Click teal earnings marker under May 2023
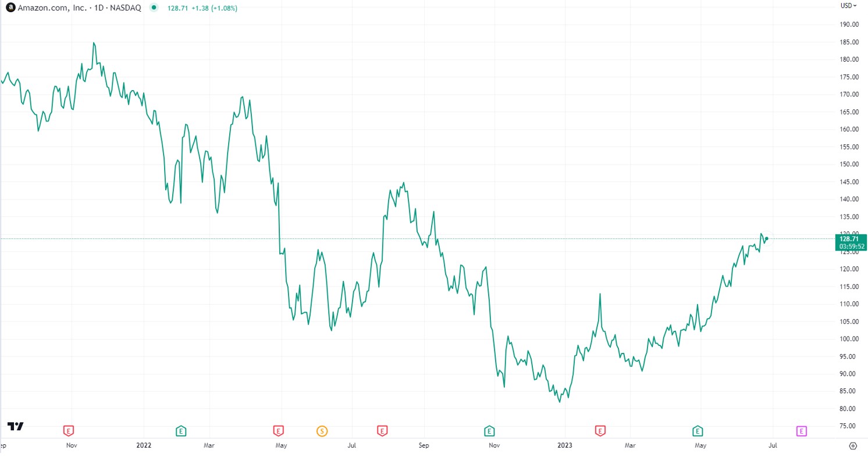This screenshot has height=464, width=868. click(x=697, y=431)
